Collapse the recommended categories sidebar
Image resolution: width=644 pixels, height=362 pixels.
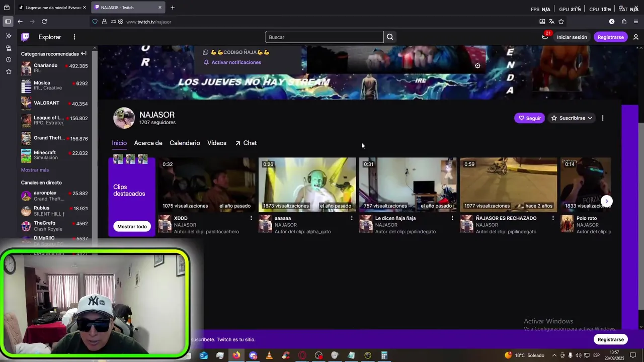click(x=84, y=53)
